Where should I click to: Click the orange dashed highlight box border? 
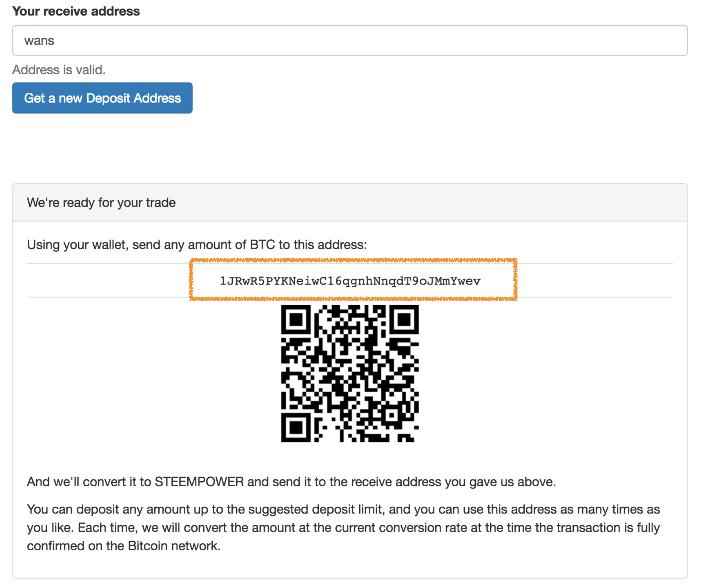pos(353,260)
